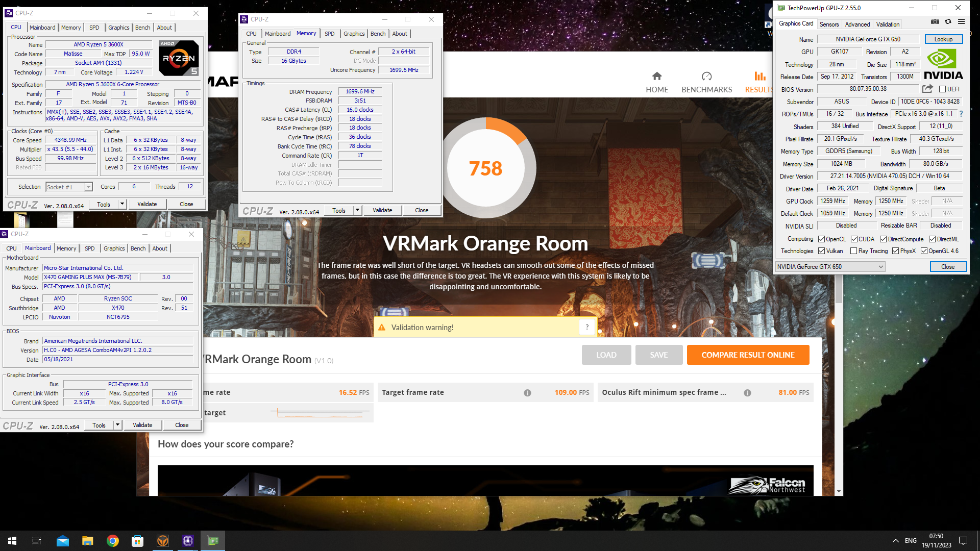This screenshot has height=551, width=980.
Task: Toggle the OpenCL checkbox
Action: [821, 239]
